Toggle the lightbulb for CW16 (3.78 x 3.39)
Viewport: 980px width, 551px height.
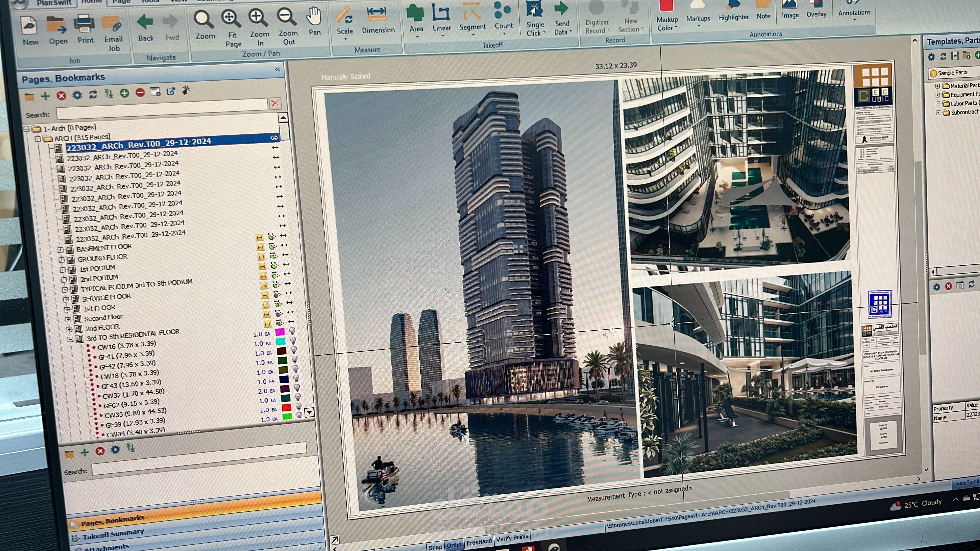tap(292, 331)
